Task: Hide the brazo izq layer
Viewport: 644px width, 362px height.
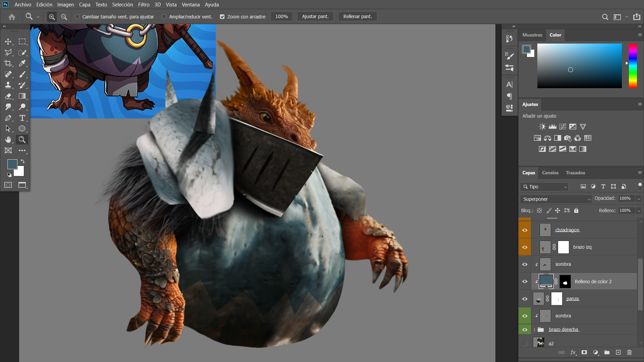Action: 525,247
